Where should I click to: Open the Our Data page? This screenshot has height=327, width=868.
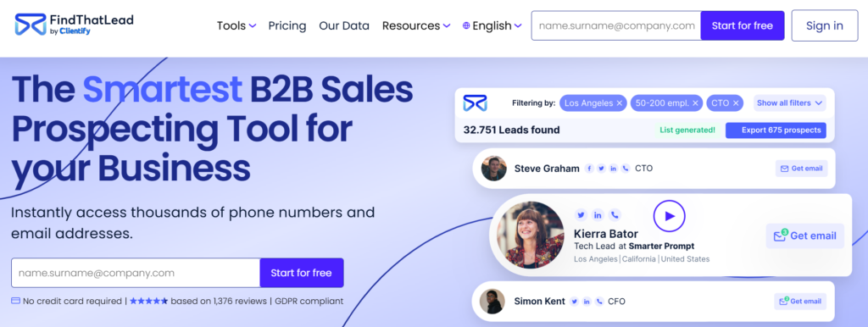(344, 25)
